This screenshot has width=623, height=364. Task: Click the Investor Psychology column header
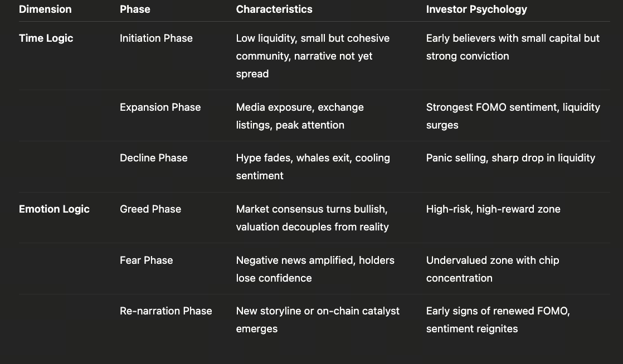coord(476,9)
